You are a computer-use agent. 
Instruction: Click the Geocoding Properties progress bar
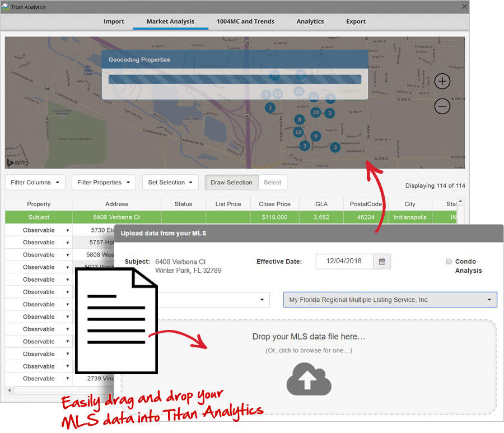click(x=235, y=80)
